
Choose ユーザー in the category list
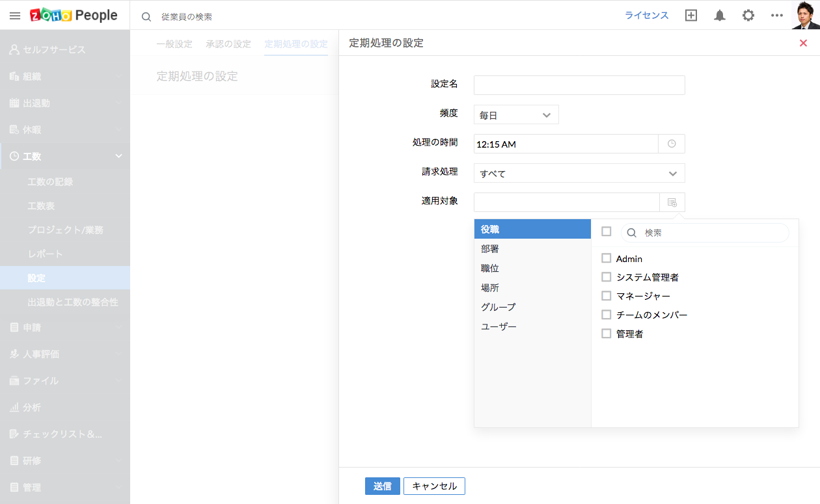[x=499, y=326]
